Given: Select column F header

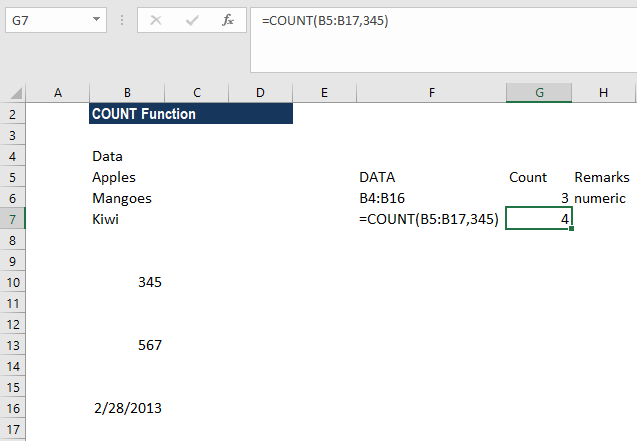Looking at the screenshot, I should (x=431, y=93).
